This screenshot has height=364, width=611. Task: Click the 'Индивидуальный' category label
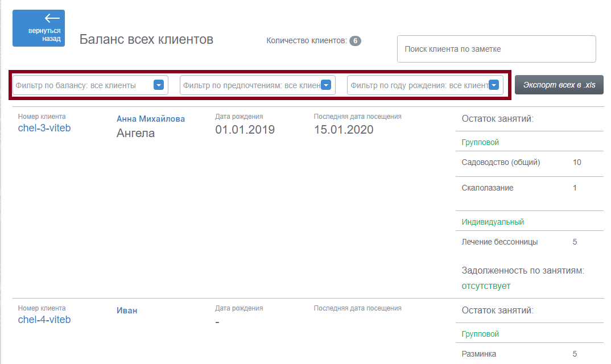pos(493,222)
